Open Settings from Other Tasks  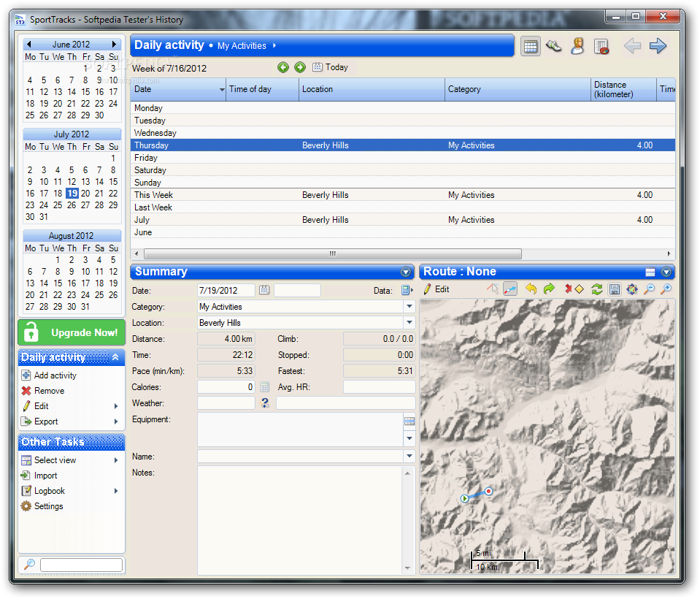point(42,506)
